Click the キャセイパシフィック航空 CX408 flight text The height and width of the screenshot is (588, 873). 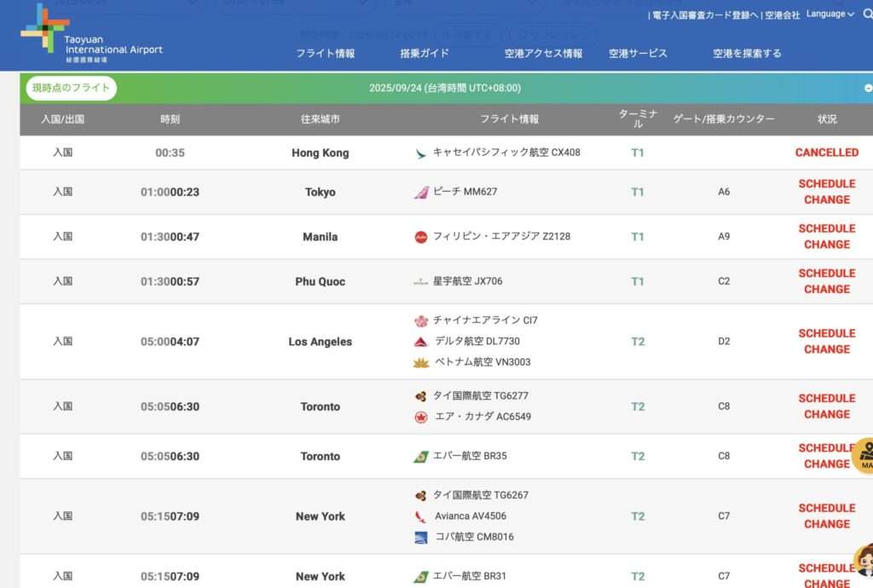point(506,153)
